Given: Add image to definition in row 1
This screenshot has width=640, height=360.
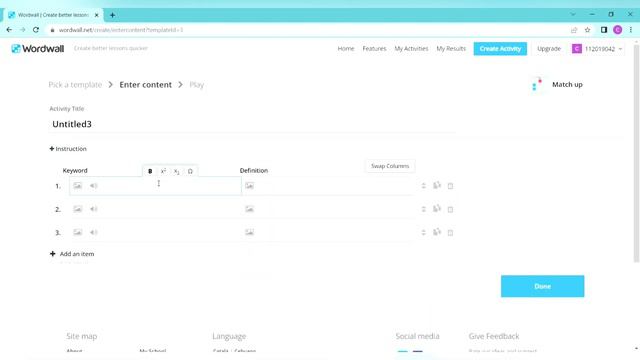Looking at the screenshot, I should [249, 186].
